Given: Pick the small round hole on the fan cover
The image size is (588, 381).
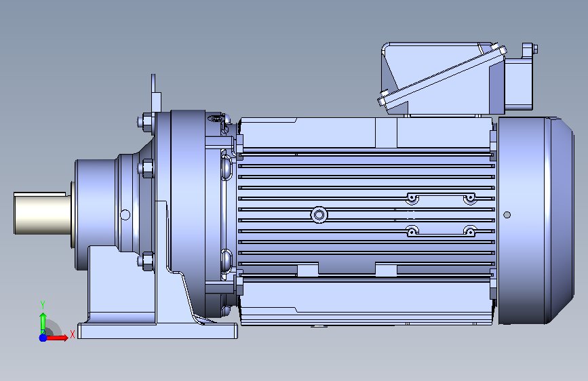Looking at the screenshot, I should pos(507,215).
